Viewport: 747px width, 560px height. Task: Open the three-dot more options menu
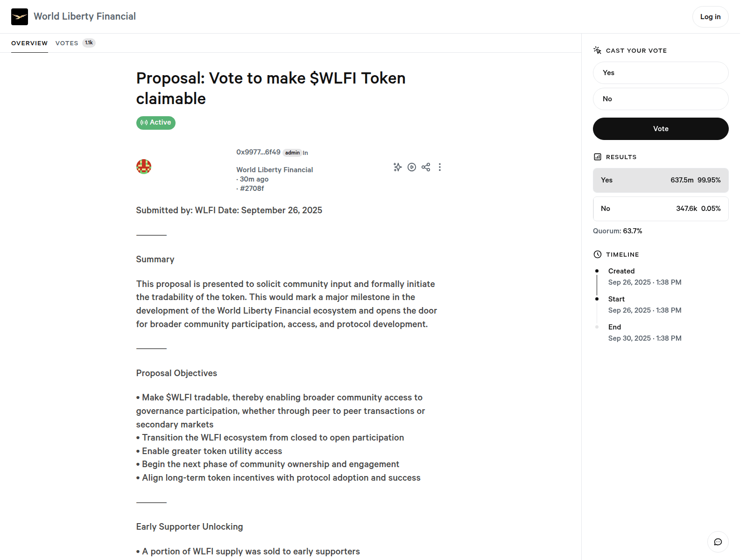(440, 167)
